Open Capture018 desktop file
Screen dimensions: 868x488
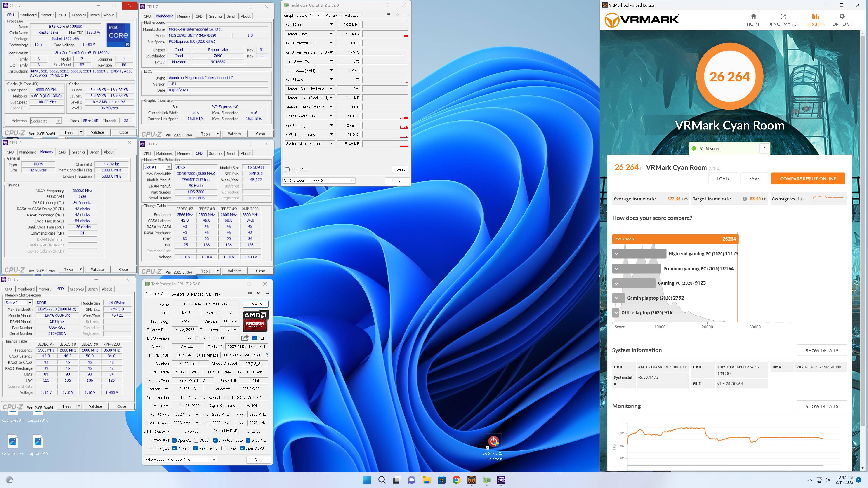point(38,416)
